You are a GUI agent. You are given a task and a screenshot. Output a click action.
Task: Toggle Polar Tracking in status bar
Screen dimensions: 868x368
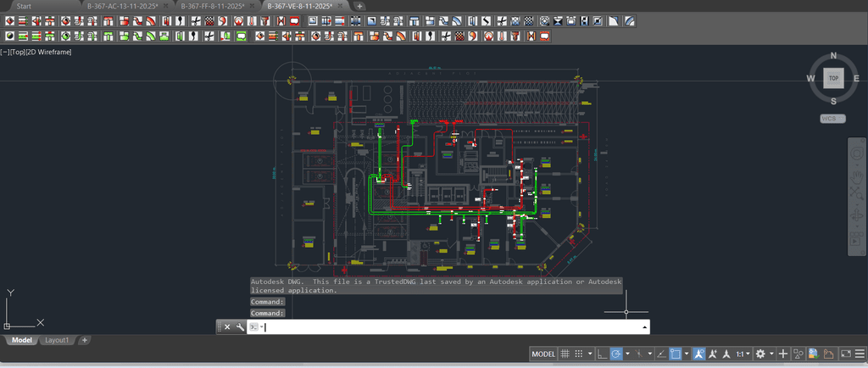click(617, 354)
